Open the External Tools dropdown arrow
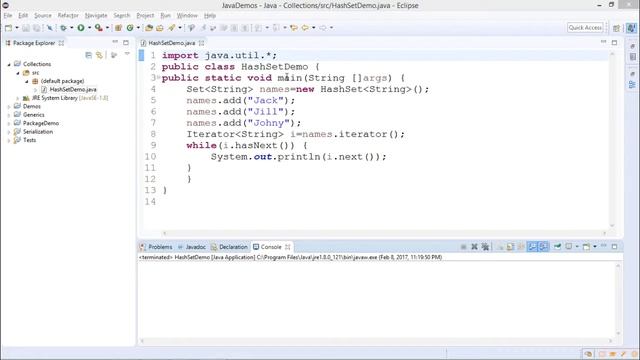The width and height of the screenshot is (640, 360). click(107, 28)
